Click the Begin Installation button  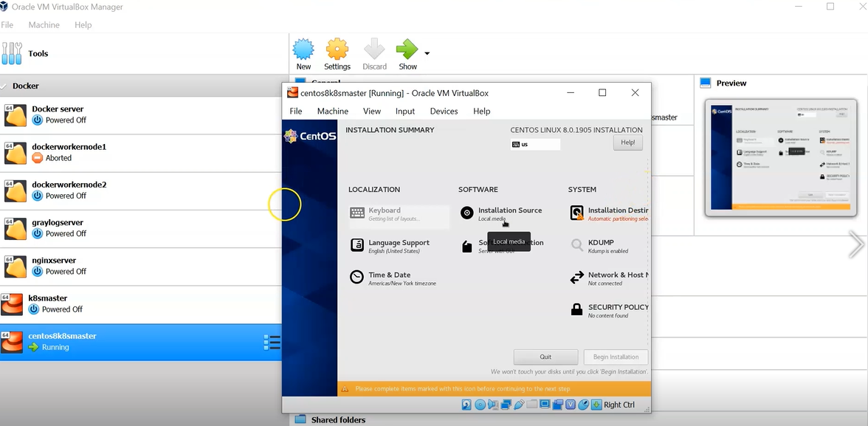pyautogui.click(x=616, y=357)
